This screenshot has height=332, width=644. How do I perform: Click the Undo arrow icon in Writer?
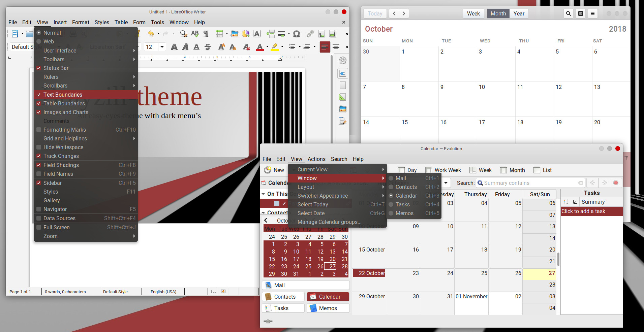click(151, 33)
